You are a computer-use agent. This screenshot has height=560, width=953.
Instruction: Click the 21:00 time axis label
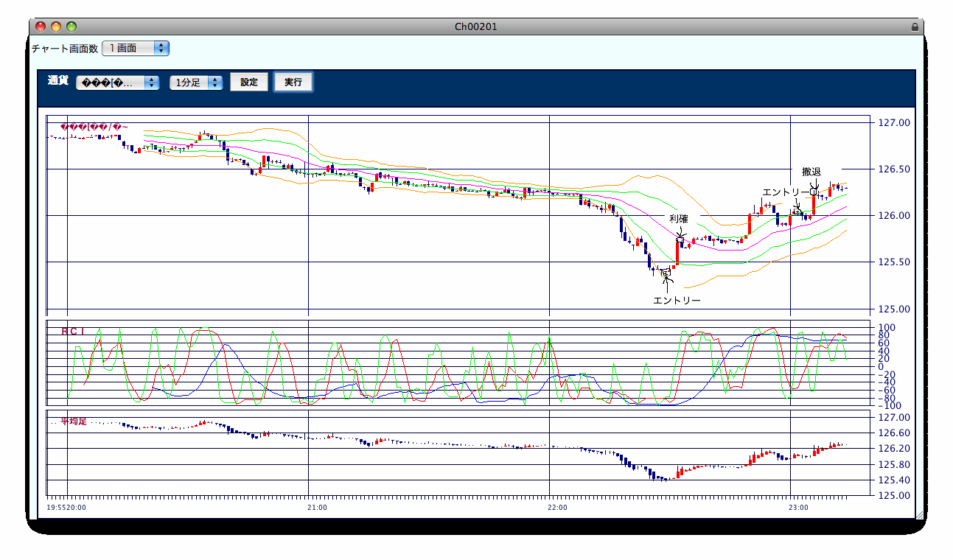tap(316, 508)
